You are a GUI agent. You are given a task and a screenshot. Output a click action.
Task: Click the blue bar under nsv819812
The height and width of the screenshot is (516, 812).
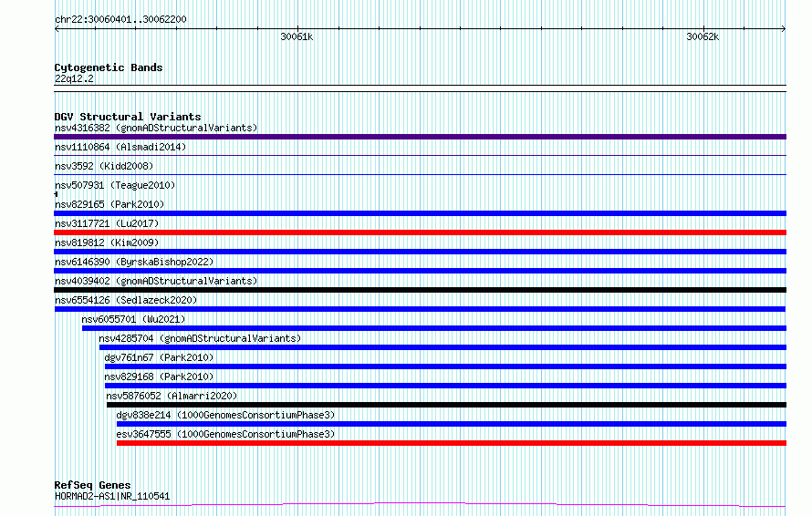420,252
